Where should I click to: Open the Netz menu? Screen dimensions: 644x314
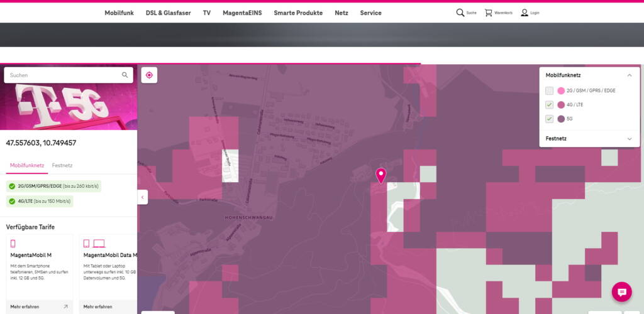click(x=341, y=13)
